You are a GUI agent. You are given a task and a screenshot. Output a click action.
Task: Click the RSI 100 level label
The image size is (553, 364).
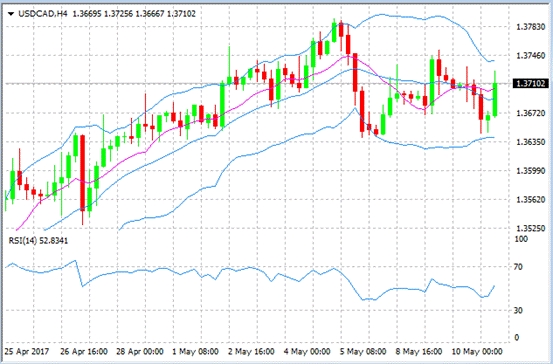click(521, 239)
